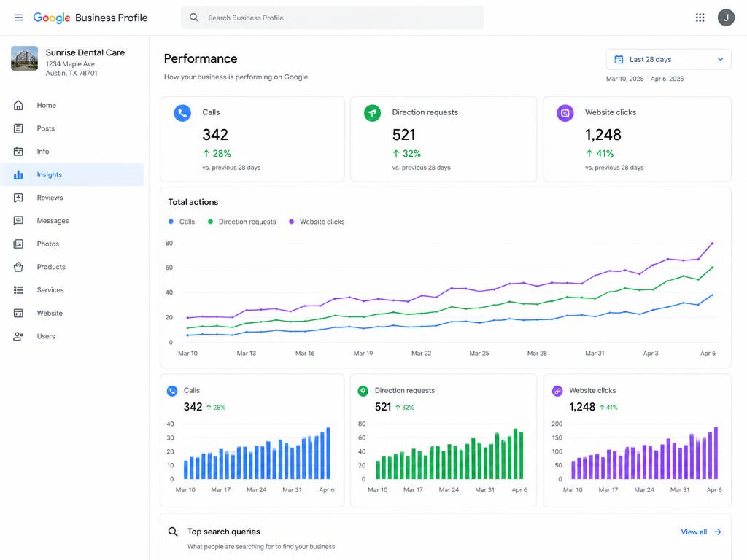Click the Messages sidebar icon
The image size is (747, 560).
[18, 220]
